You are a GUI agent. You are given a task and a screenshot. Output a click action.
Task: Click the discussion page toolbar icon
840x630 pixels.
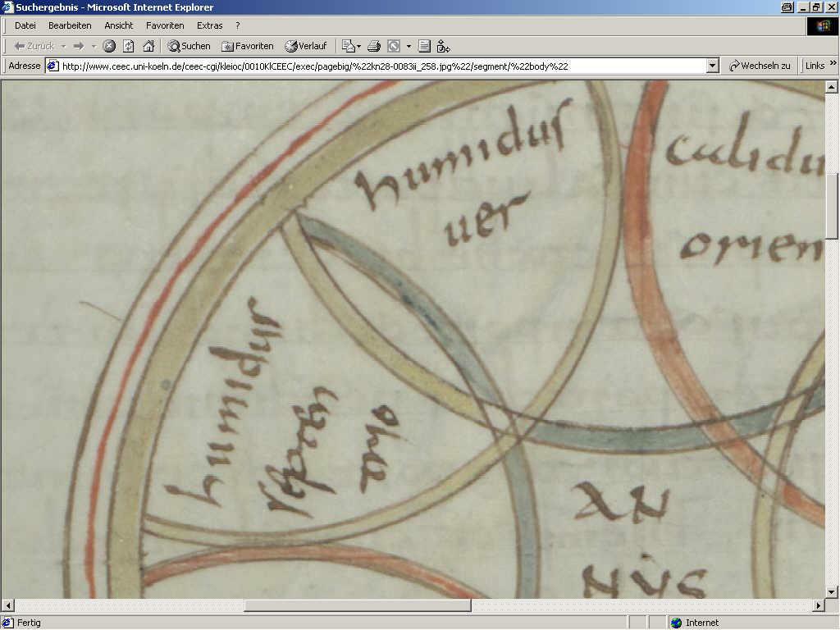[x=424, y=46]
